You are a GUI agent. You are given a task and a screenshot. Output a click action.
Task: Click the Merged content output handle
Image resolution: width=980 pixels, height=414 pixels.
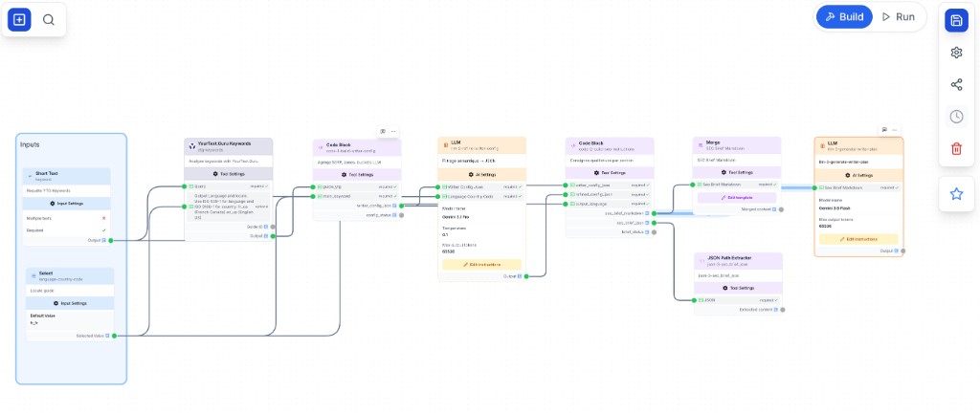pyautogui.click(x=781, y=209)
